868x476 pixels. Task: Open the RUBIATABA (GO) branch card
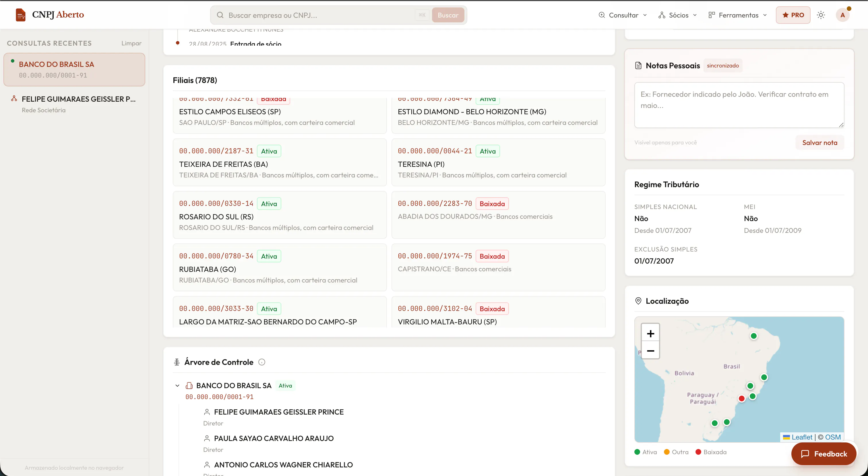(280, 268)
